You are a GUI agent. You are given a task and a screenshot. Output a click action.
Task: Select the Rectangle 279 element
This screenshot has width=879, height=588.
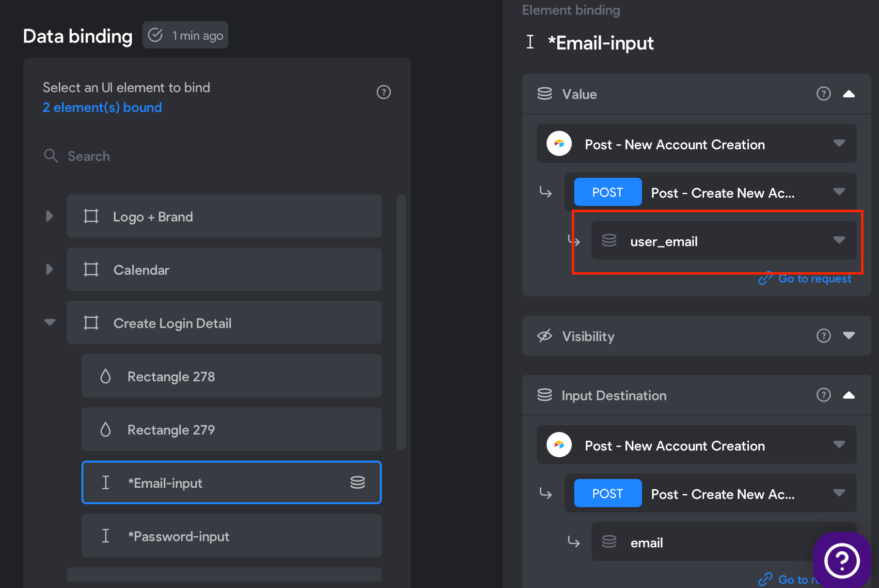click(x=232, y=429)
